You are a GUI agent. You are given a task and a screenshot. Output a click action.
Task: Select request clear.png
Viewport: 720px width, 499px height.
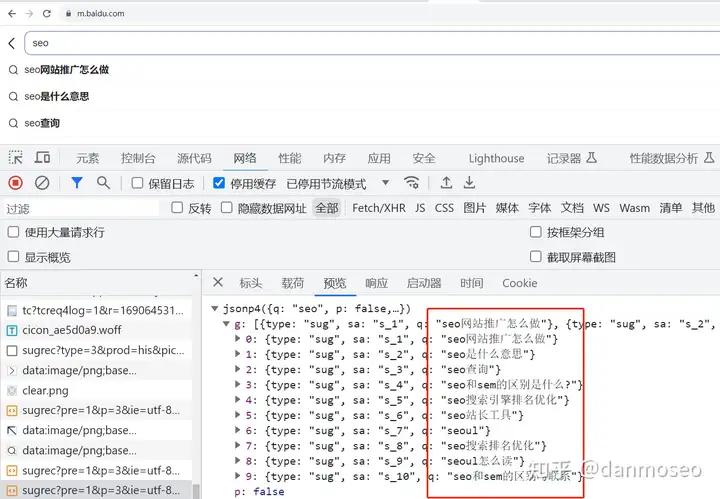pyautogui.click(x=96, y=391)
